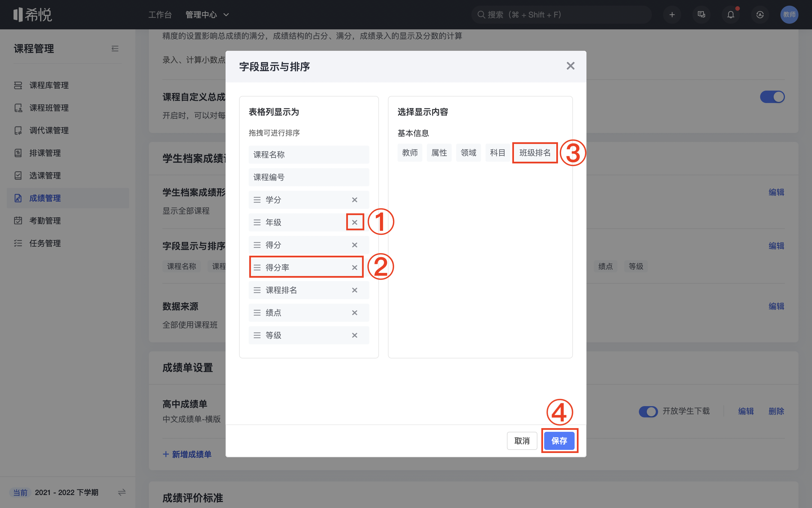Click the 希悦 logo
This screenshot has width=812, height=508.
click(32, 15)
